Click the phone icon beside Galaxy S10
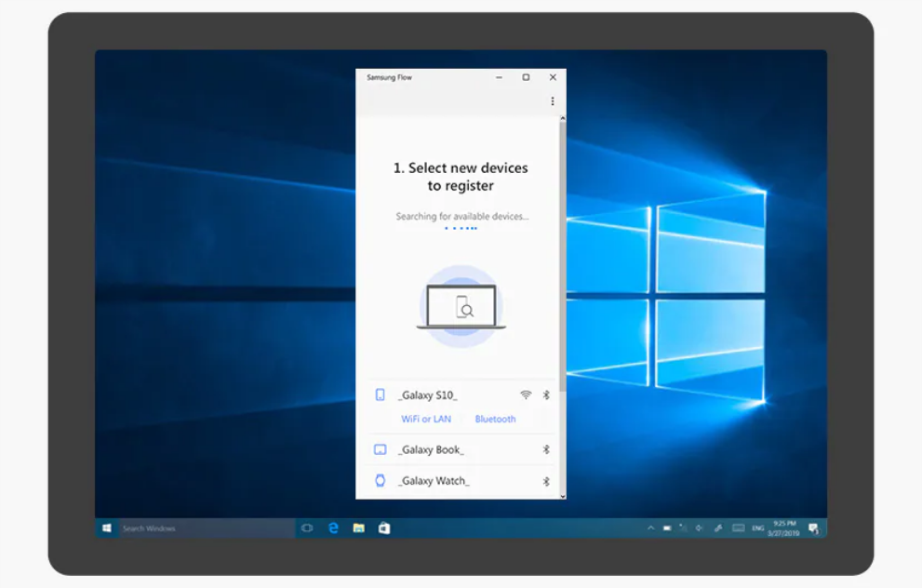 click(381, 395)
